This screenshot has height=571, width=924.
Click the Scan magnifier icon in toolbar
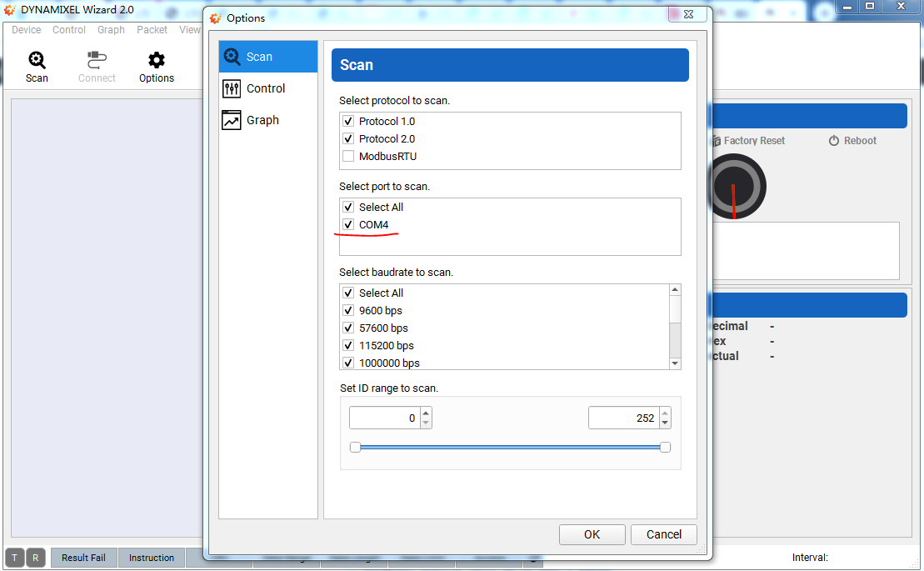[37, 60]
